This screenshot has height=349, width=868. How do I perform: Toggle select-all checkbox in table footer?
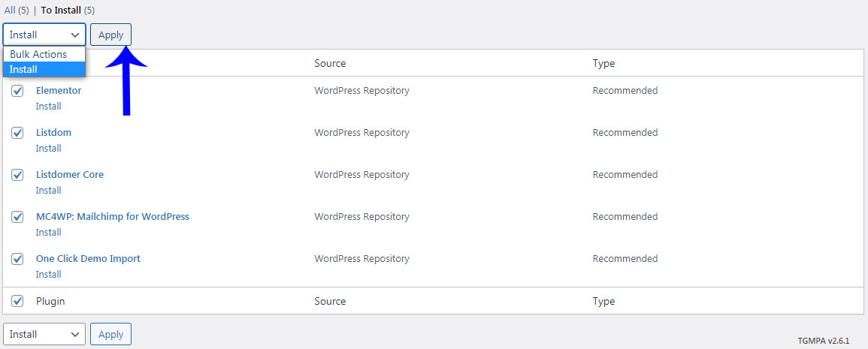(17, 301)
